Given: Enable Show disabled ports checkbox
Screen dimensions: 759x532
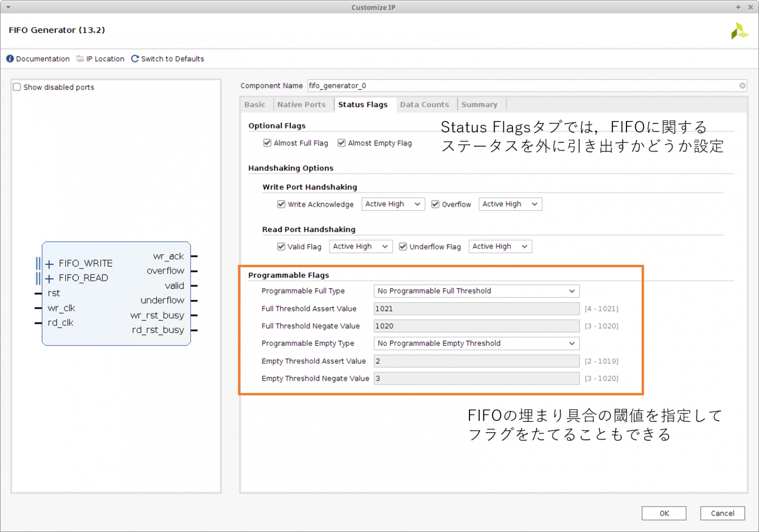Looking at the screenshot, I should pos(17,87).
